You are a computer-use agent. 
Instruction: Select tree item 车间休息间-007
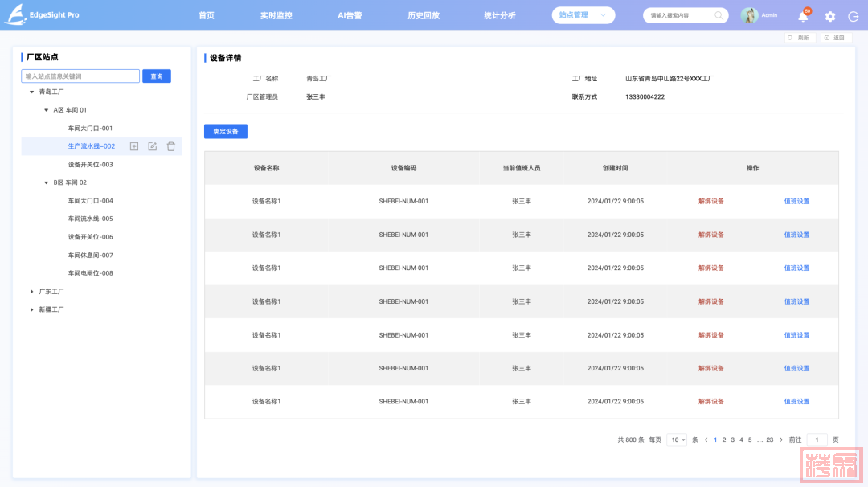(x=90, y=255)
